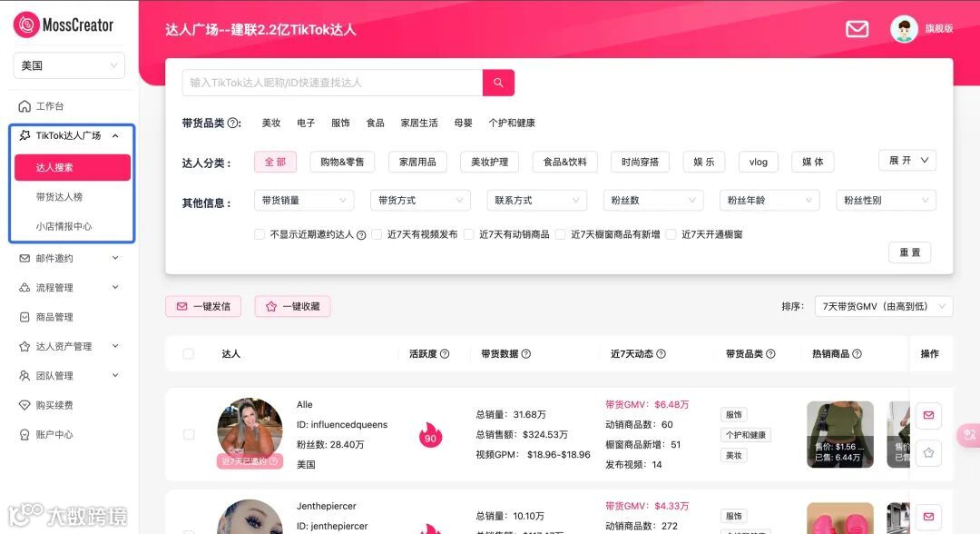This screenshot has height=534, width=980.
Task: Open the mail inbox icon in header
Action: (857, 29)
